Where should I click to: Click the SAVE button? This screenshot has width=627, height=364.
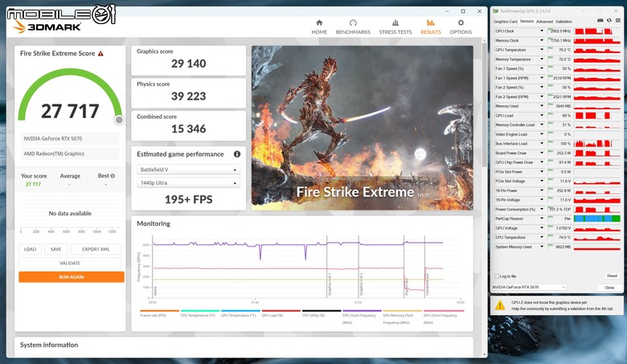point(56,249)
